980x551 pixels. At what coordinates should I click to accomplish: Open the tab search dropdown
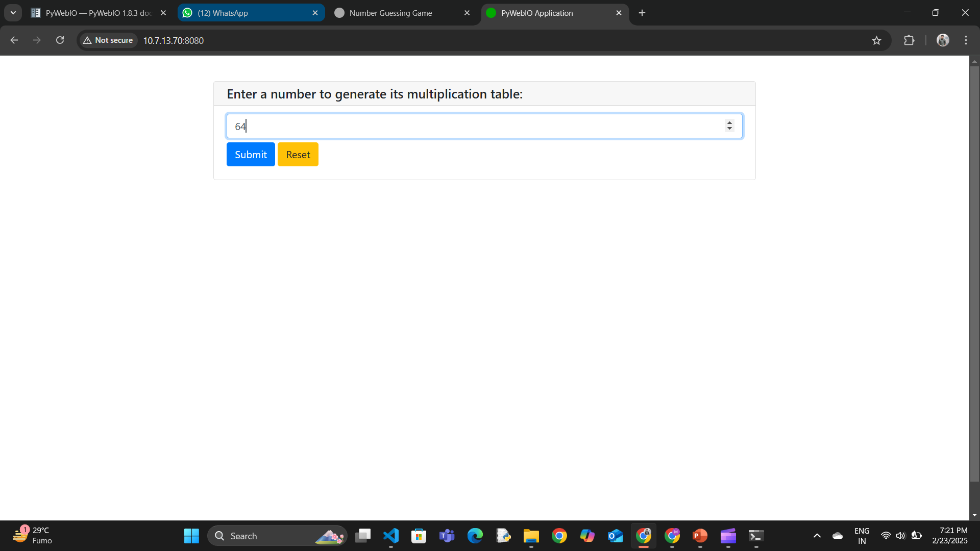pyautogui.click(x=13, y=13)
